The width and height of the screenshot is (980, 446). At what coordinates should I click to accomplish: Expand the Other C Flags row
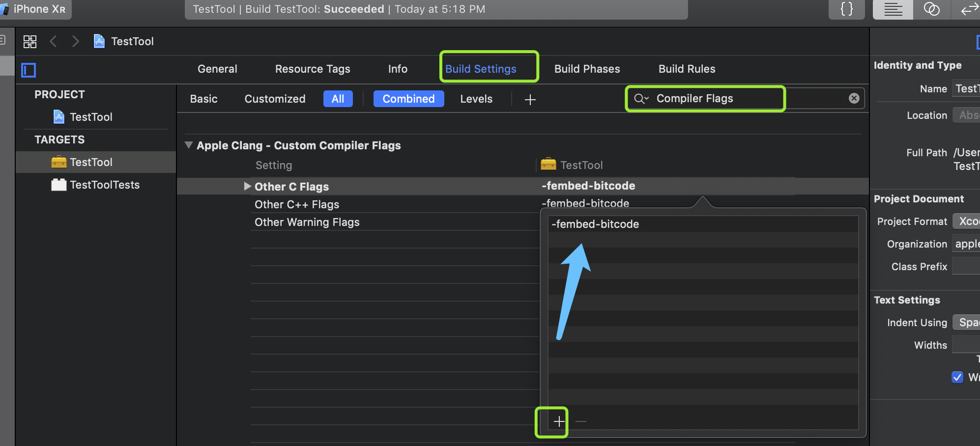point(247,186)
